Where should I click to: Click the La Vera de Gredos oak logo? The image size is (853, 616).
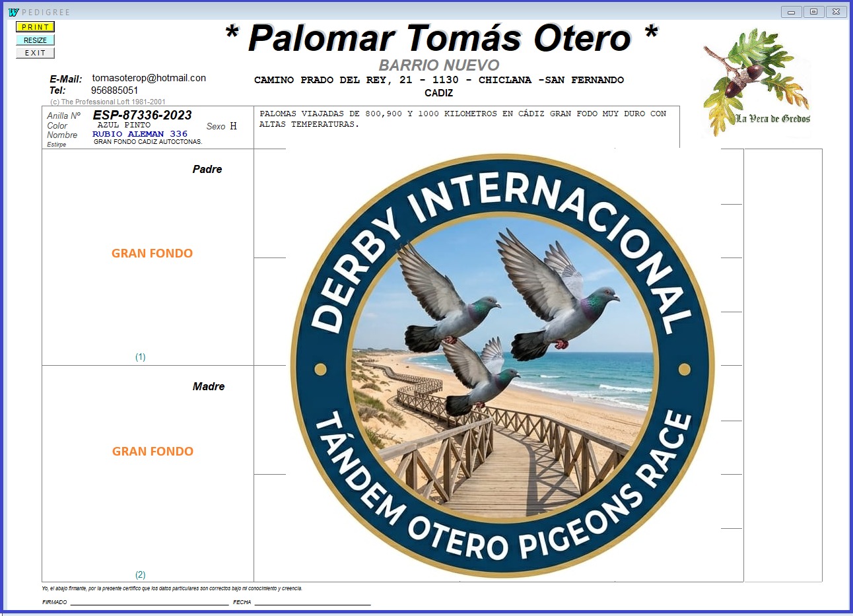click(x=757, y=82)
